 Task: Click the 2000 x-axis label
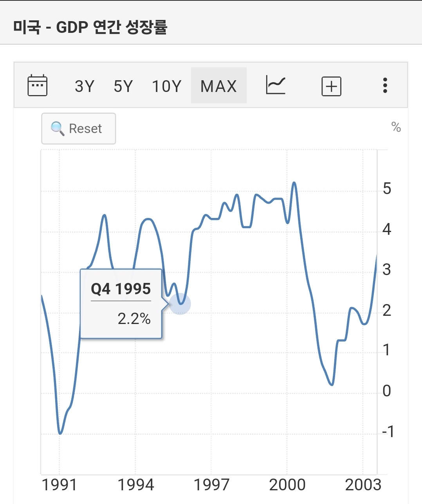pos(287,485)
